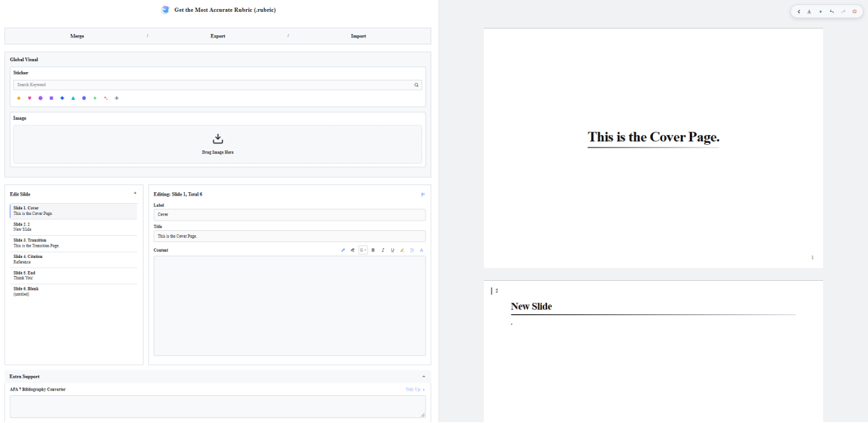Screen dimensions: 868x423
Task: Pick the red sparkle sticker
Action: point(105,98)
